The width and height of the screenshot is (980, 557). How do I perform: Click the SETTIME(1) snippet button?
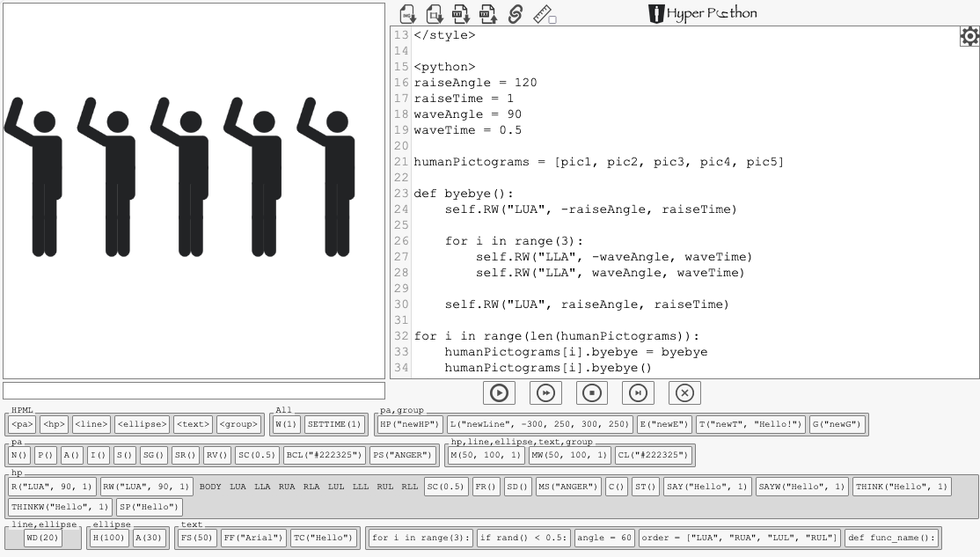(334, 424)
